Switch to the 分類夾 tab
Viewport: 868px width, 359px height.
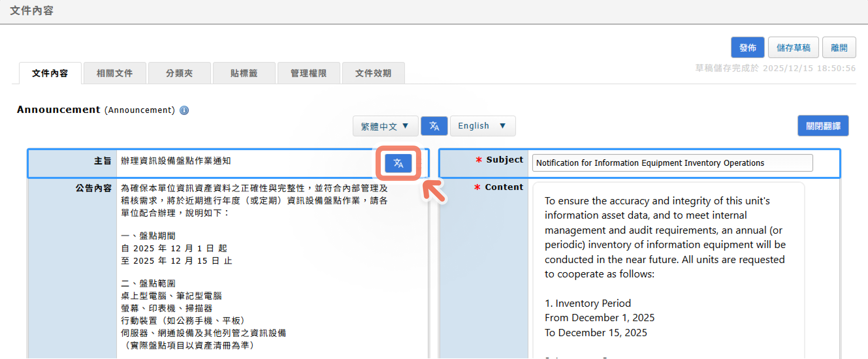tap(179, 73)
